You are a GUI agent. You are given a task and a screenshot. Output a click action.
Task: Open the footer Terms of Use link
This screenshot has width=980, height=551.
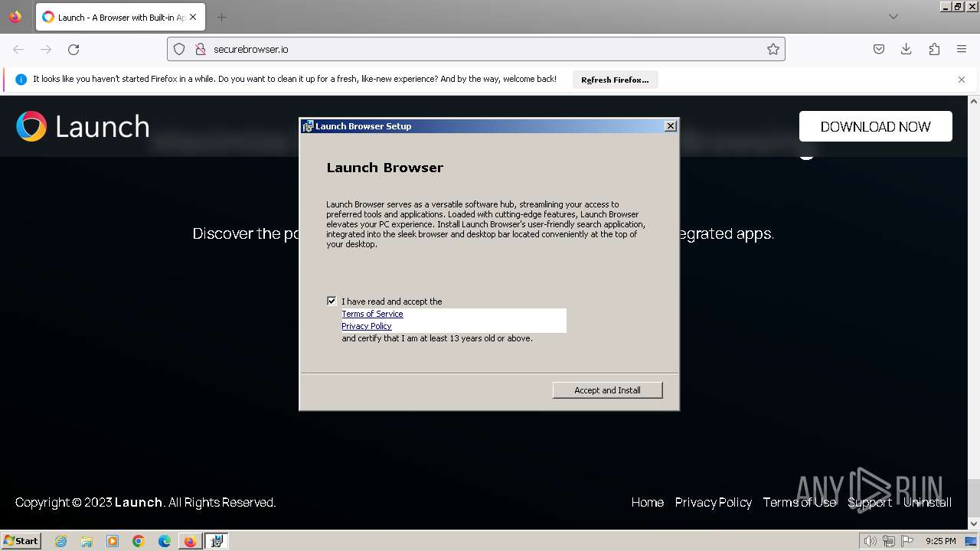[799, 502]
